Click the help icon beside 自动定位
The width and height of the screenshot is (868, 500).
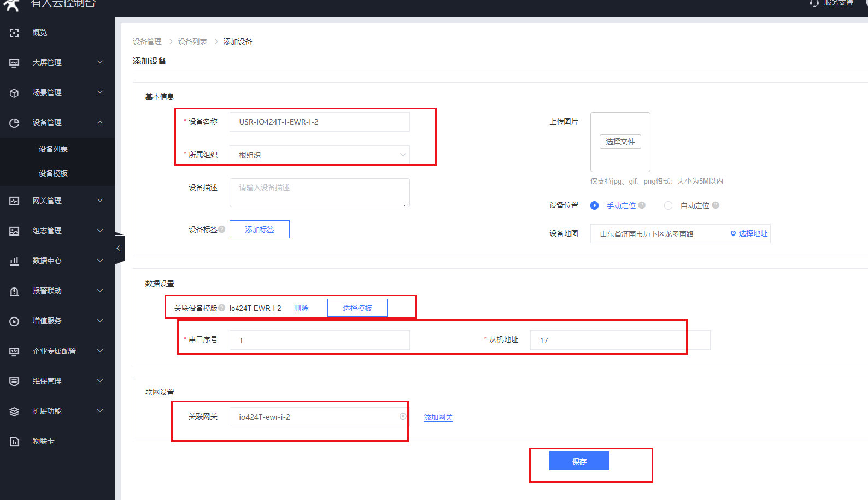[x=715, y=205]
